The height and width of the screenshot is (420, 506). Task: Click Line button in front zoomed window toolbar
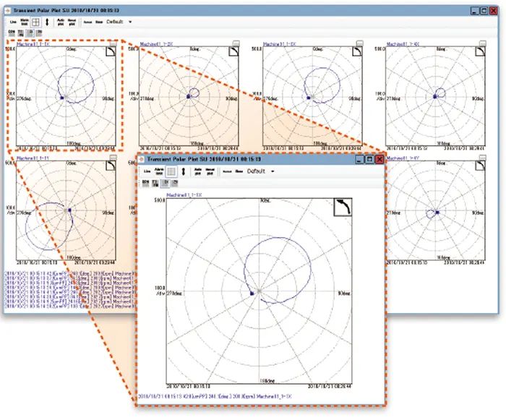(x=147, y=171)
